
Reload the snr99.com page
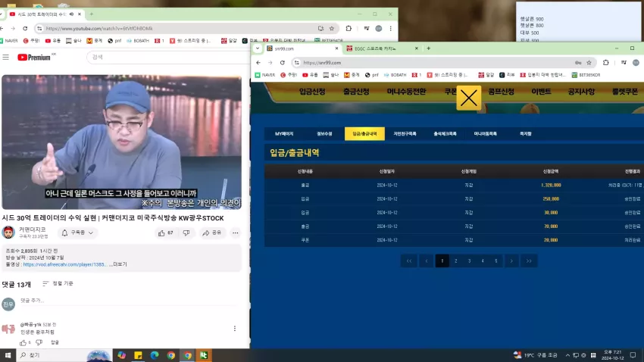282,63
